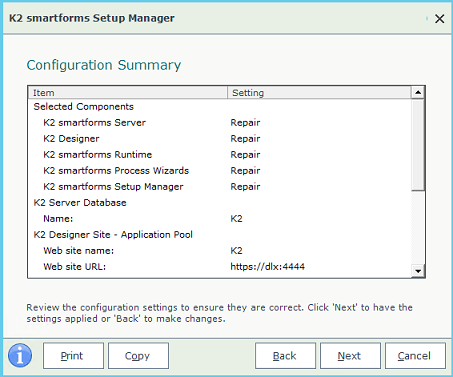Viewport: 453px width, 377px height.
Task: Copy the configuration summary
Action: 138,356
